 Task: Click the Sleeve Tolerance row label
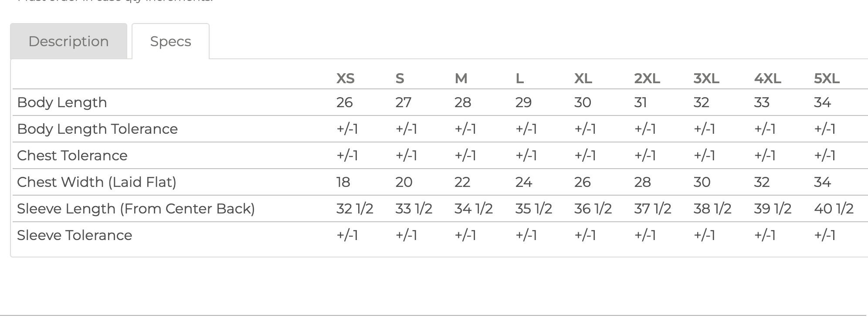click(74, 235)
